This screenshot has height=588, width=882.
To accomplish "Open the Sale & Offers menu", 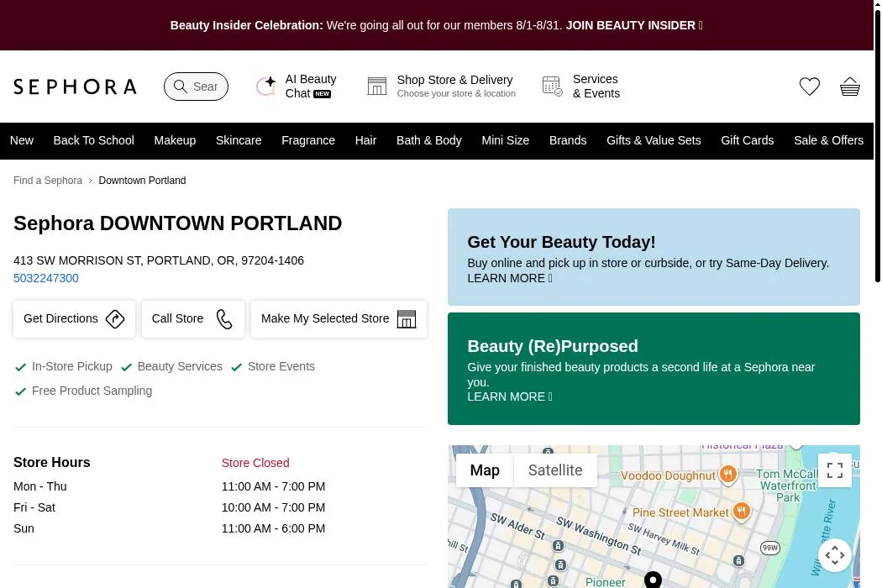I will (828, 140).
